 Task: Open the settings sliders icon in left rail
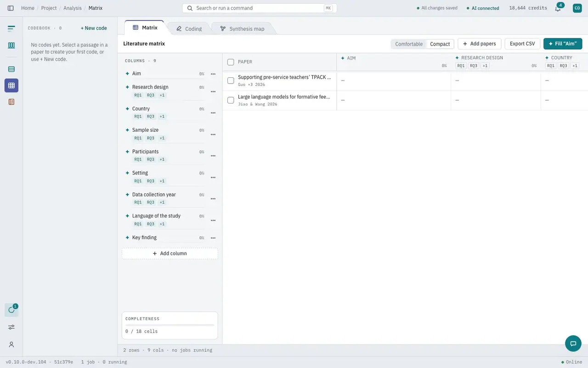(11, 327)
